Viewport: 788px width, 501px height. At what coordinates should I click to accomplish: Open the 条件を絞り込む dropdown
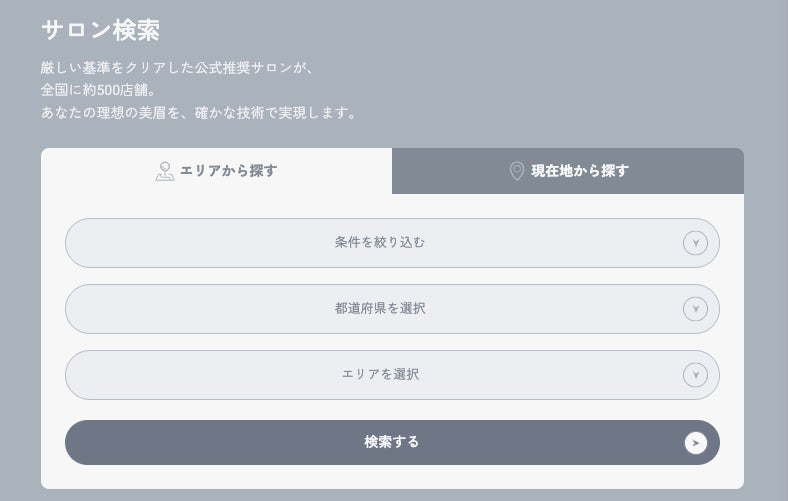(380, 243)
